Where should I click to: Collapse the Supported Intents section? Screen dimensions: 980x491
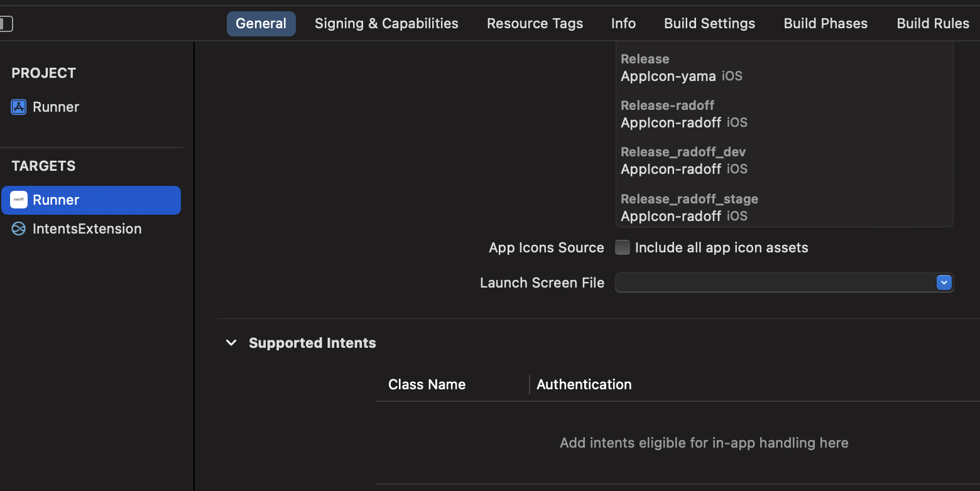point(231,343)
